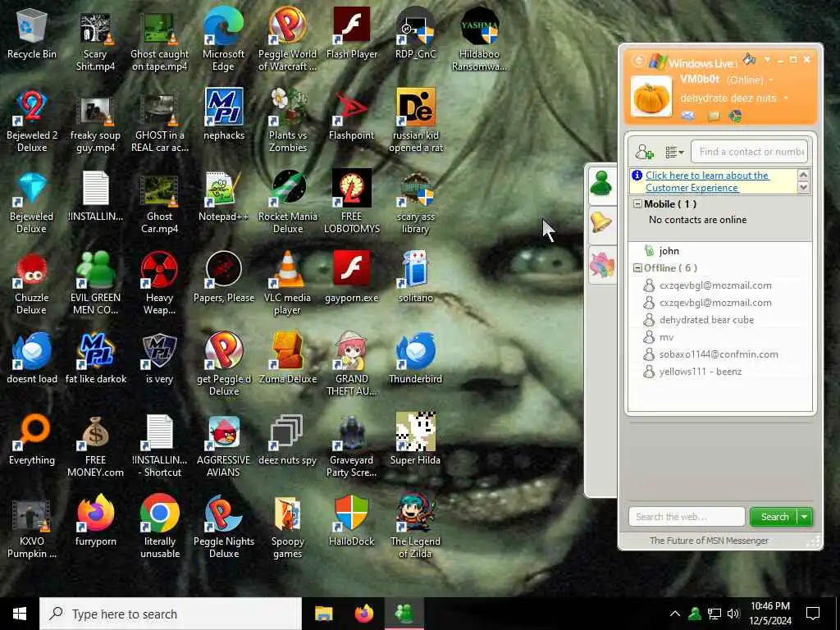
Task: Open the personal message dropdown arrow
Action: [786, 98]
